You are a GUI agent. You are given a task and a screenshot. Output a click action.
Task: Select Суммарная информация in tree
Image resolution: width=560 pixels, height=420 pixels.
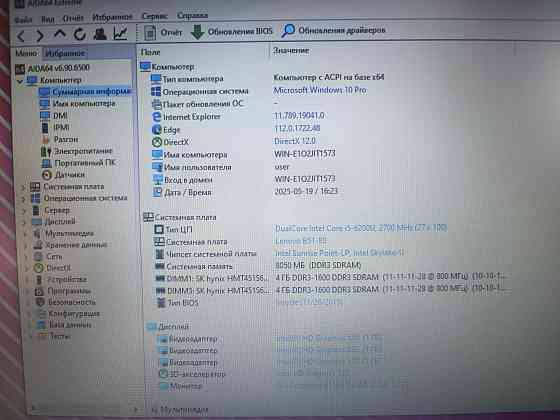(84, 91)
